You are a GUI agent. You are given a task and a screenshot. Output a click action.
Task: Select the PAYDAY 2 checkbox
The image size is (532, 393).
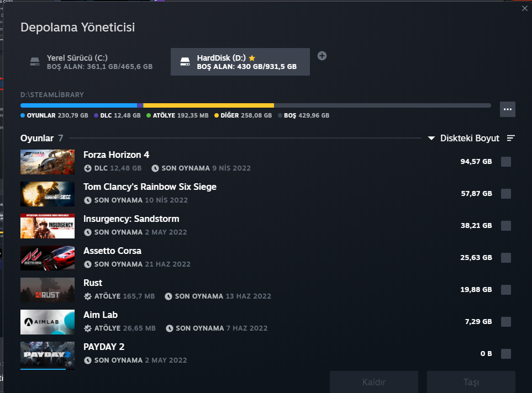(x=506, y=354)
